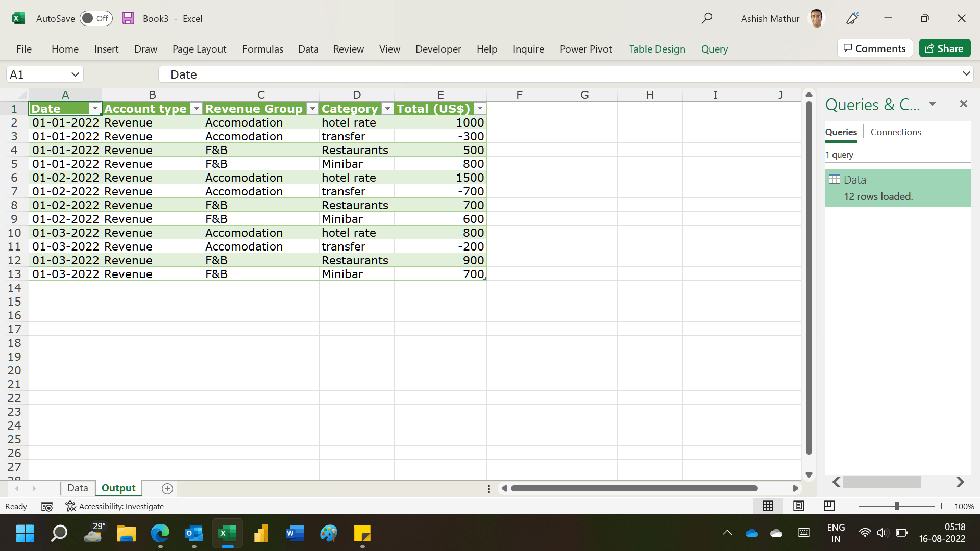Image resolution: width=980 pixels, height=551 pixels.
Task: Expand the Date column filter dropdown
Action: tap(95, 108)
